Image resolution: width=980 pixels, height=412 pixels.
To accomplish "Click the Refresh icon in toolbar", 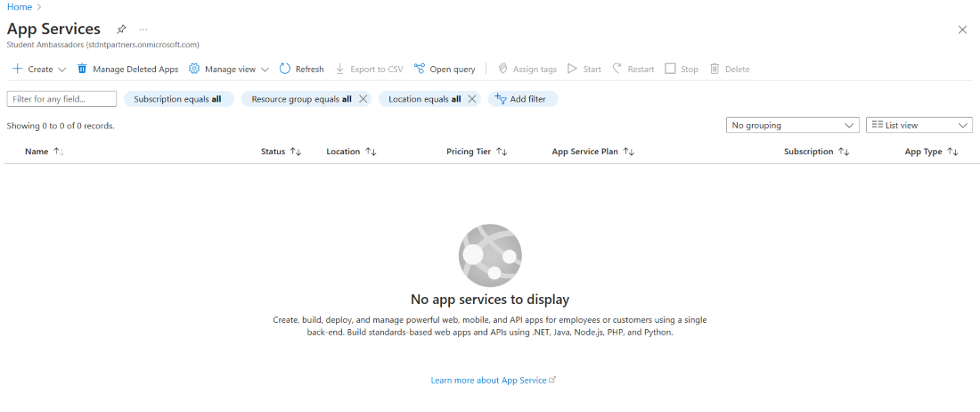I will click(x=285, y=69).
